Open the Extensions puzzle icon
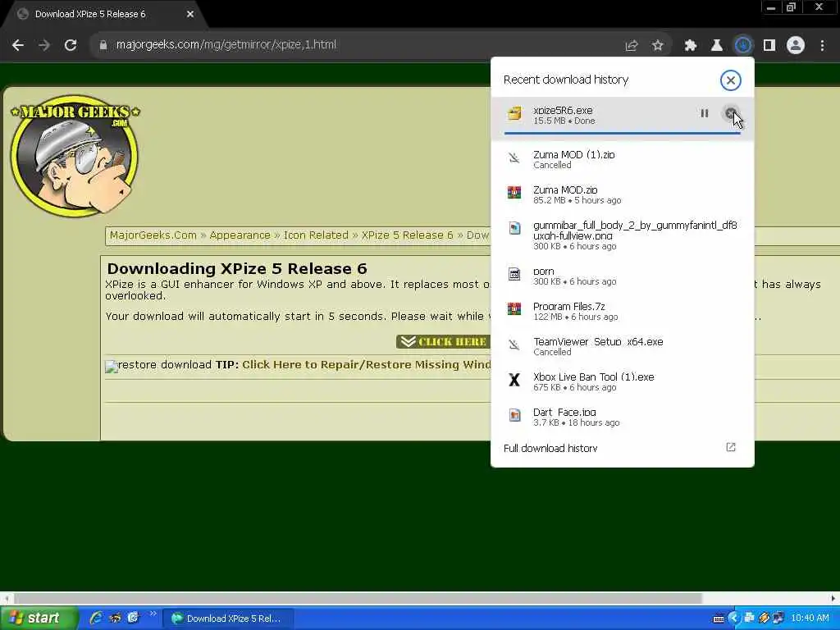840x630 pixels. pyautogui.click(x=691, y=46)
